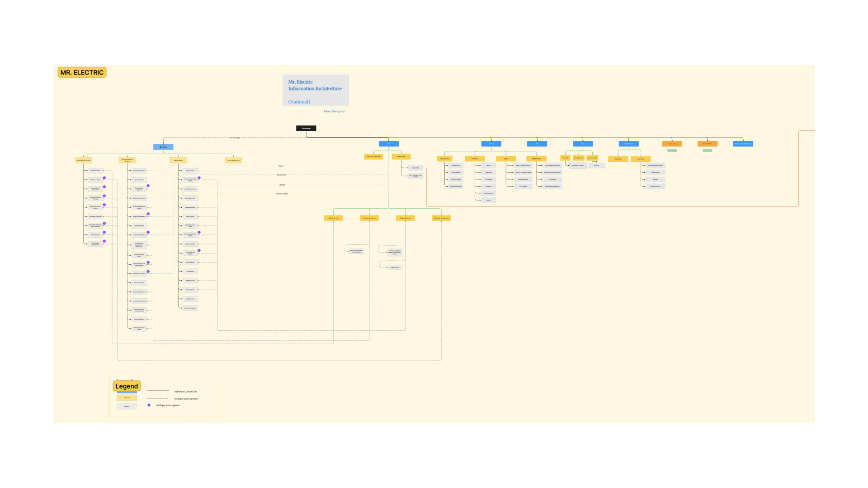Click the Legend heading label
The width and height of the screenshot is (868, 488).
pos(127,386)
